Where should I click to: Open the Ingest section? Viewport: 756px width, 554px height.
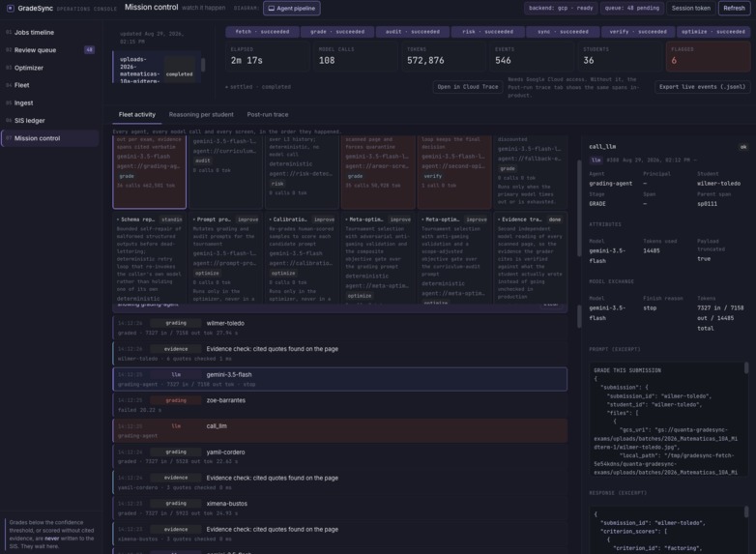point(50,103)
